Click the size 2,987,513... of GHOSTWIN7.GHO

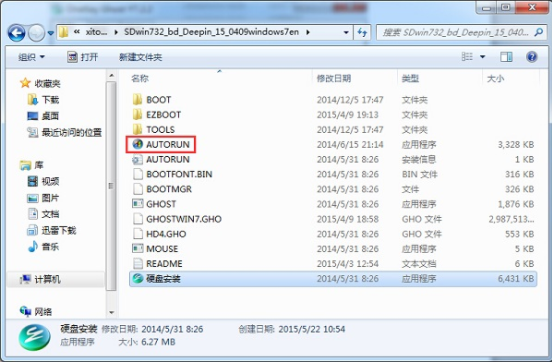[511, 219]
